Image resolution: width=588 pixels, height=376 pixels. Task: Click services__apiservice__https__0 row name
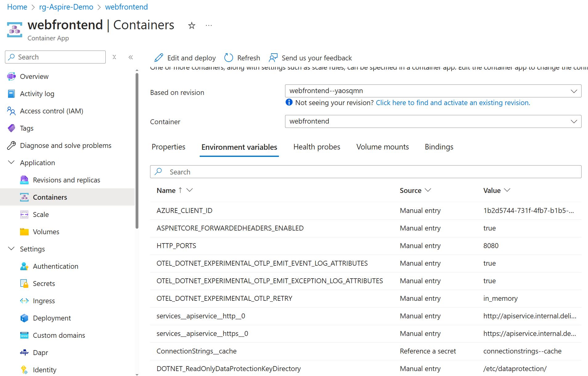tap(202, 333)
